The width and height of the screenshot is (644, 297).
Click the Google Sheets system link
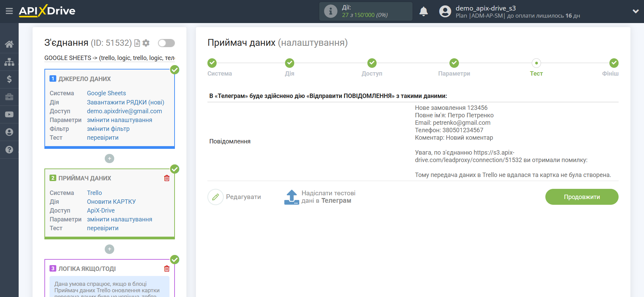coord(106,93)
